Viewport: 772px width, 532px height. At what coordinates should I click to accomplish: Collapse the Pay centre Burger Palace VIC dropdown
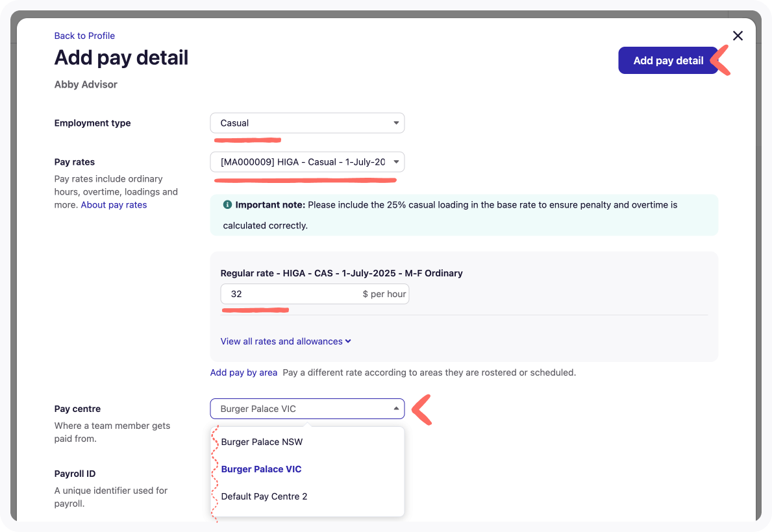click(306, 409)
